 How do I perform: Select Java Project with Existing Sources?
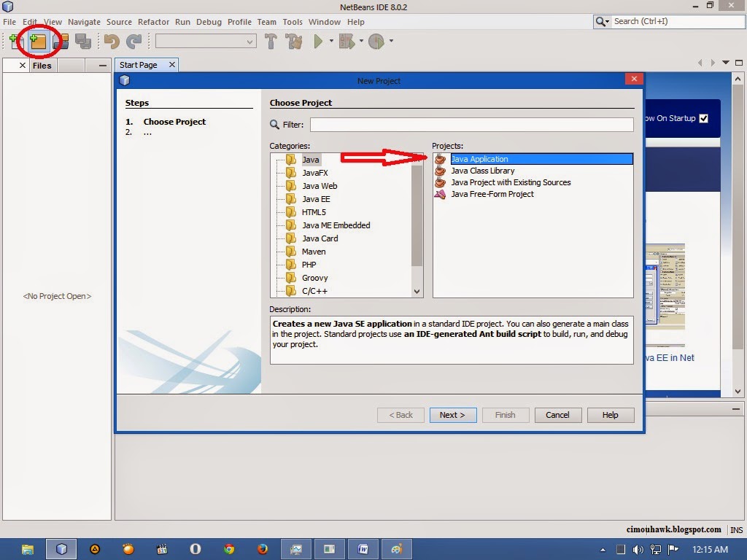[511, 182]
